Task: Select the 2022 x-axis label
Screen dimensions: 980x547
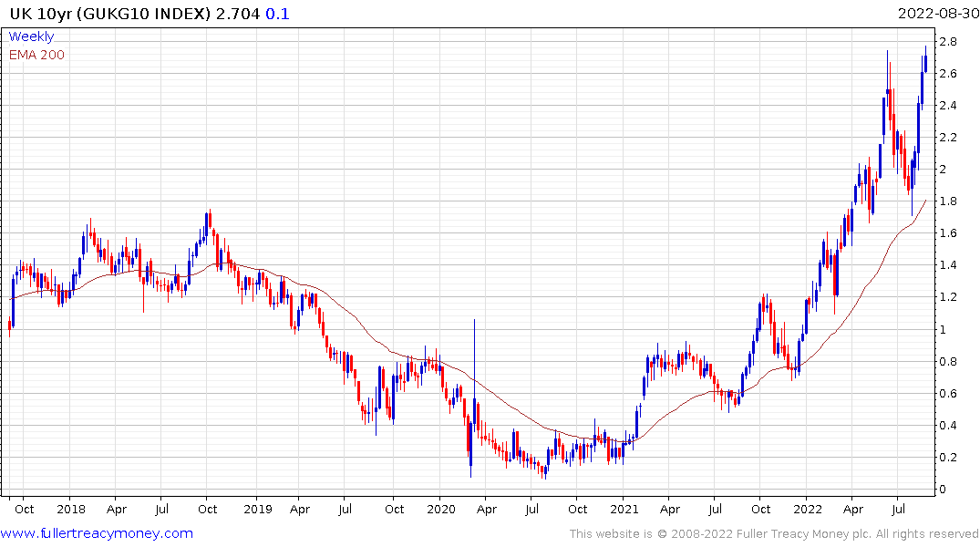Action: click(808, 509)
